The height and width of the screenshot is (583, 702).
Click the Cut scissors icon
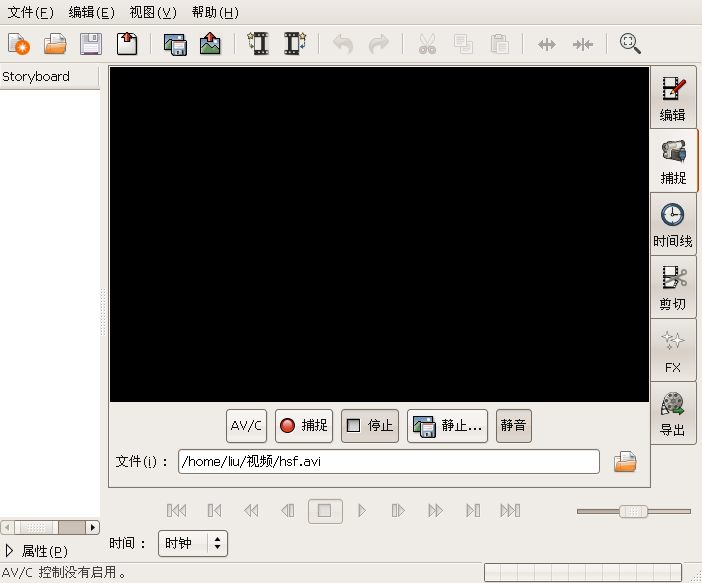(x=427, y=44)
